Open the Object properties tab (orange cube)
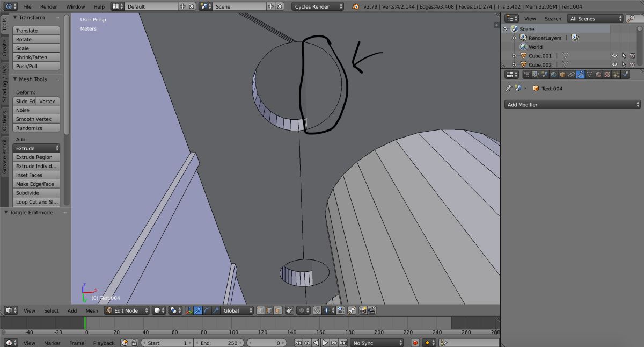 [x=562, y=75]
